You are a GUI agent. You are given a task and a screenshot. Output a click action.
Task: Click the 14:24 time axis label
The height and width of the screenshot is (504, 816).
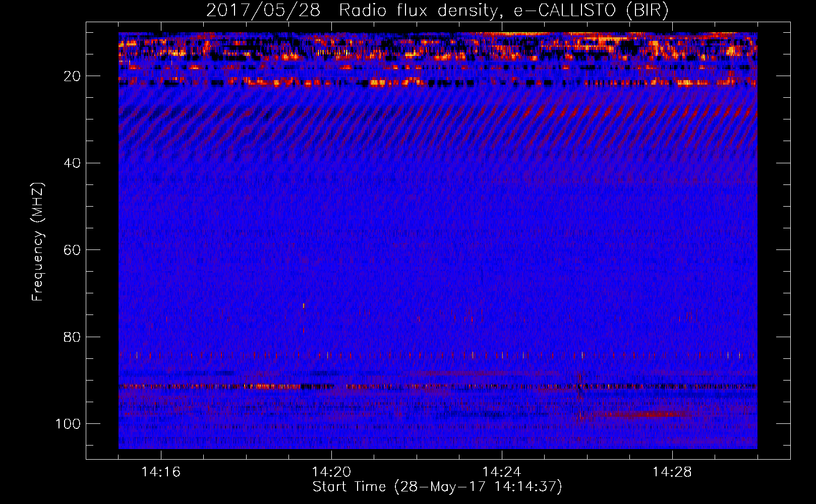(x=502, y=472)
